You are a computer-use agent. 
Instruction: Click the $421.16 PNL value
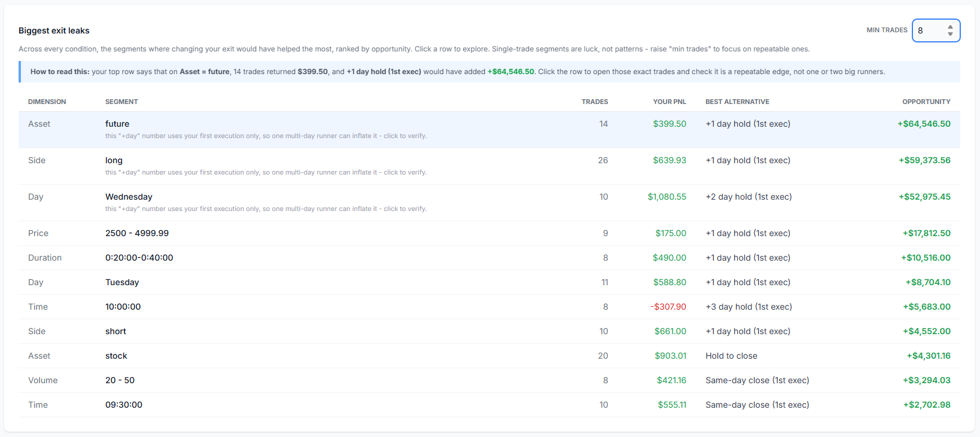(x=671, y=380)
